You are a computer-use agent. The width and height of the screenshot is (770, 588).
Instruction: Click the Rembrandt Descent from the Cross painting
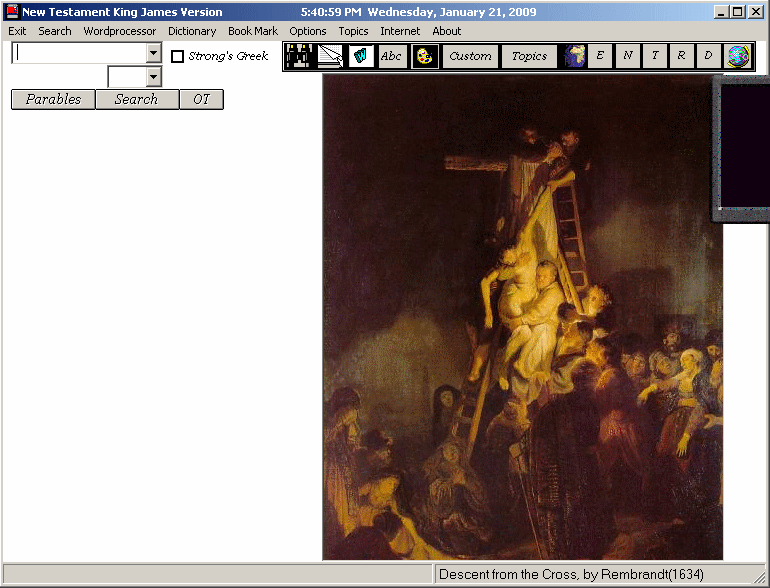tap(522, 317)
